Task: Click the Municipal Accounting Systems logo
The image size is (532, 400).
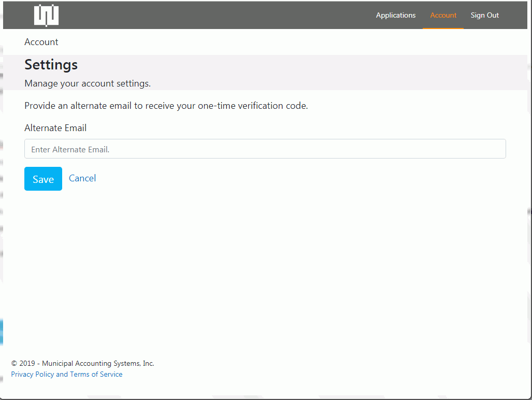Action: 46,16
